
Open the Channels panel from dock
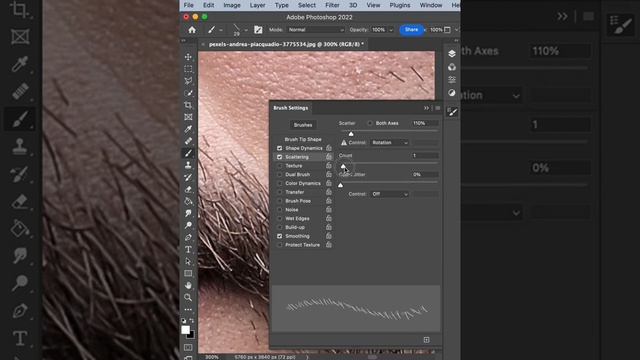[x=451, y=67]
